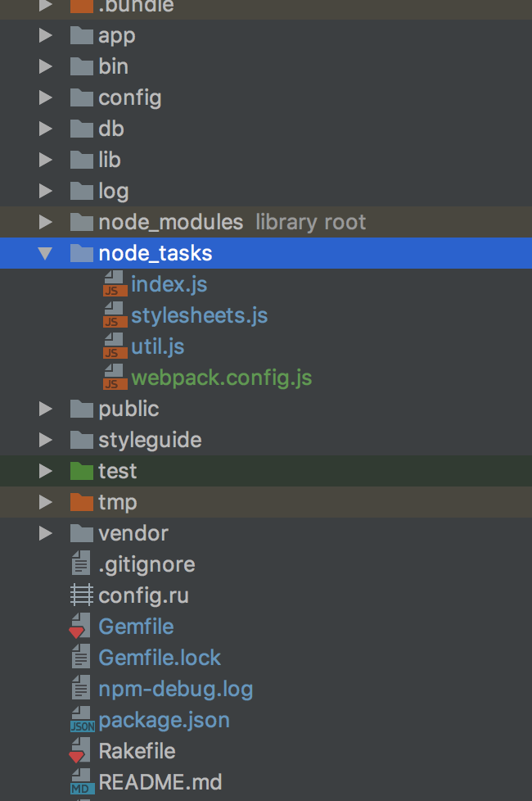Image resolution: width=532 pixels, height=801 pixels.
Task: Select Gemfile.lock in project tree
Action: click(160, 658)
